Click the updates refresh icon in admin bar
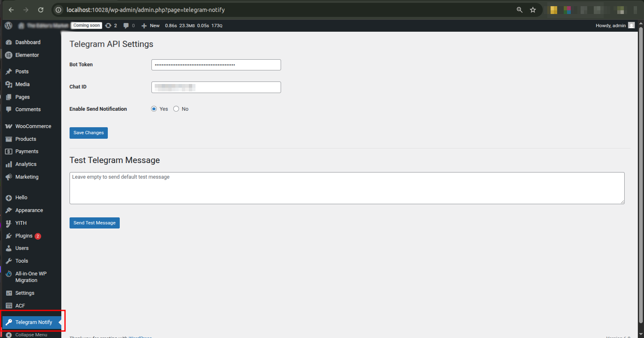Viewport: 644px width, 338px height. click(x=108, y=26)
